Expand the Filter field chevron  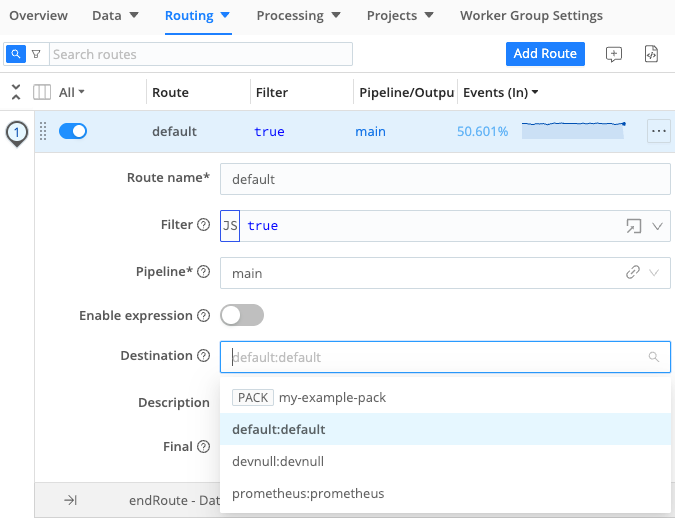pos(657,226)
